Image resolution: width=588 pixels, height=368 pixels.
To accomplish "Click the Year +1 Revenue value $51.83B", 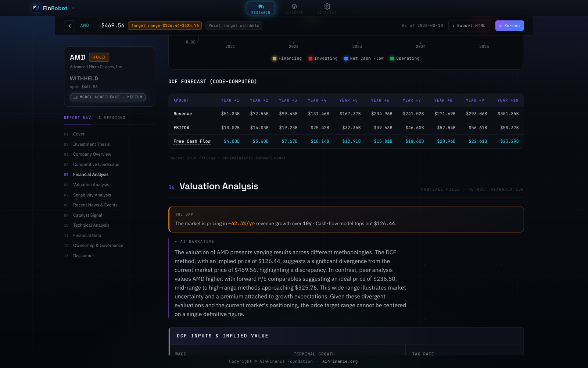I will [x=230, y=114].
